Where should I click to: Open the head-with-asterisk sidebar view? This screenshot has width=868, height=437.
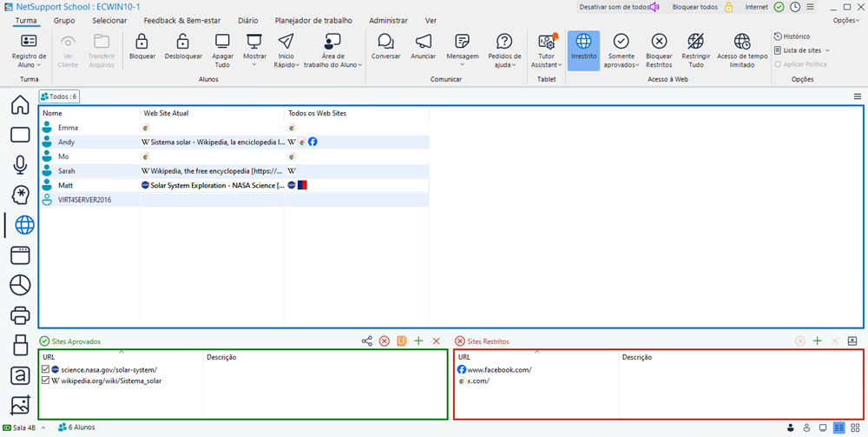point(21,195)
